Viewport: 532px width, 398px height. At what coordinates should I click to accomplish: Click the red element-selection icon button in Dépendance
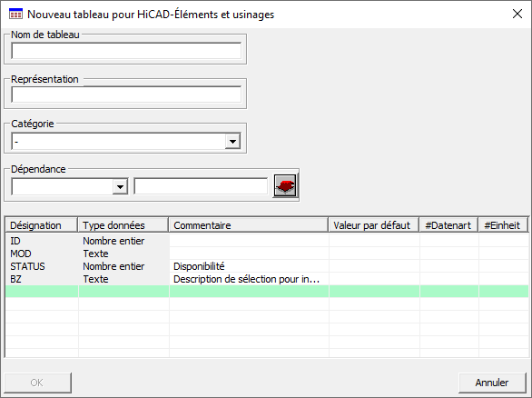tap(285, 185)
